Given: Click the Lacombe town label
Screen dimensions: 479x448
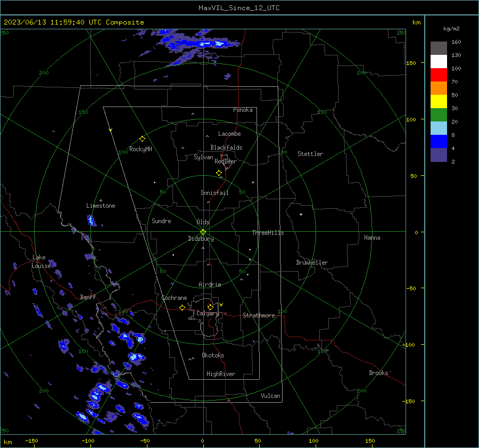Looking at the screenshot, I should 229,134.
